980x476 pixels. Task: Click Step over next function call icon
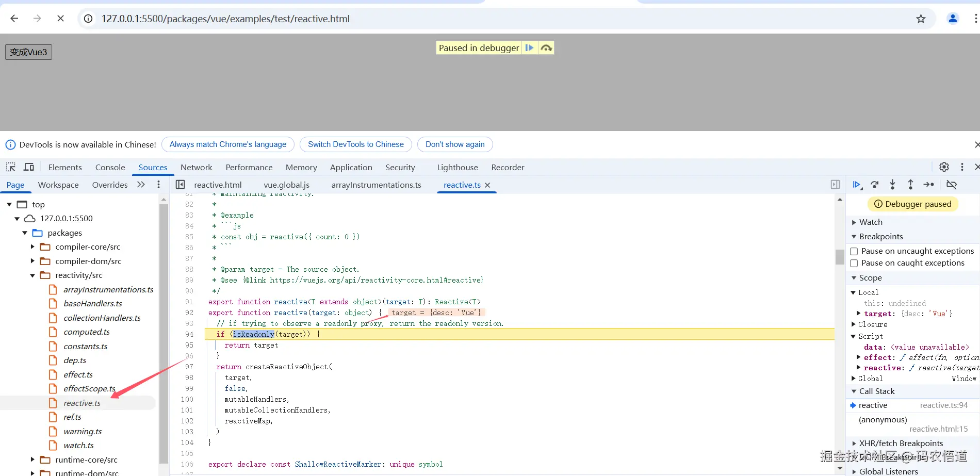pos(874,185)
